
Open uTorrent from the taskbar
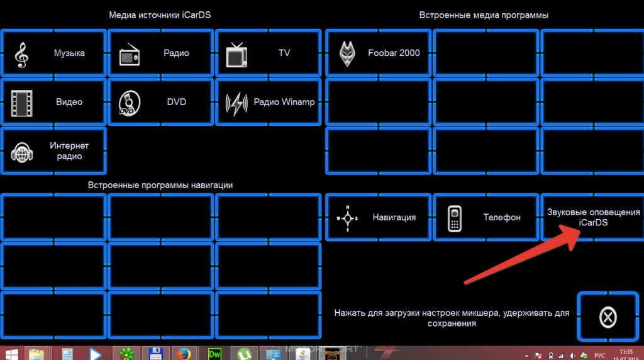pyautogui.click(x=243, y=353)
